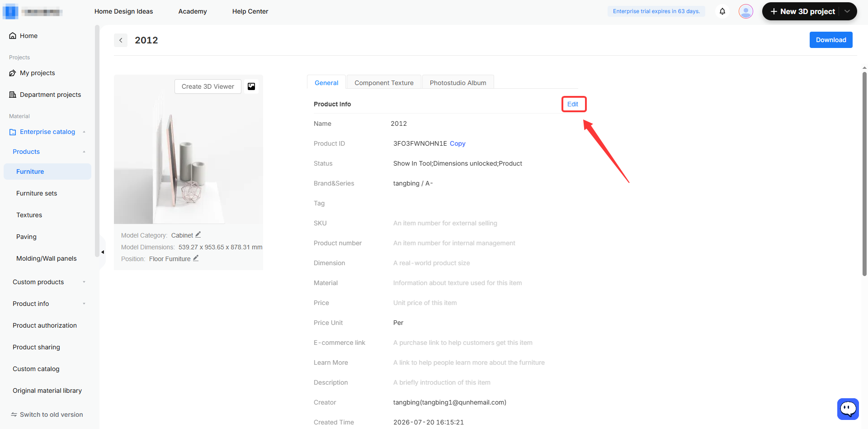The width and height of the screenshot is (868, 429).
Task: Click New 3D project button
Action: pos(803,11)
